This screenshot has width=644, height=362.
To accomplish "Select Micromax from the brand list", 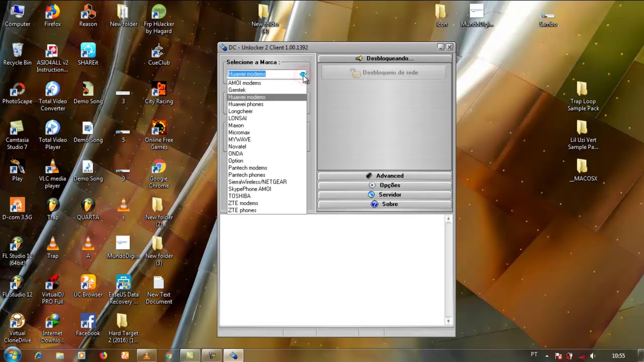I will point(267,132).
